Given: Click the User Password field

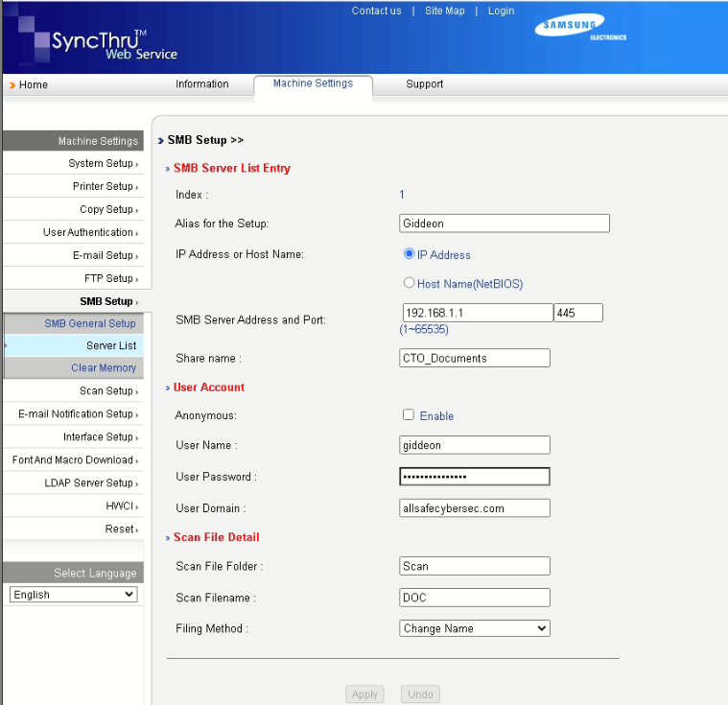Looking at the screenshot, I should coord(475,477).
